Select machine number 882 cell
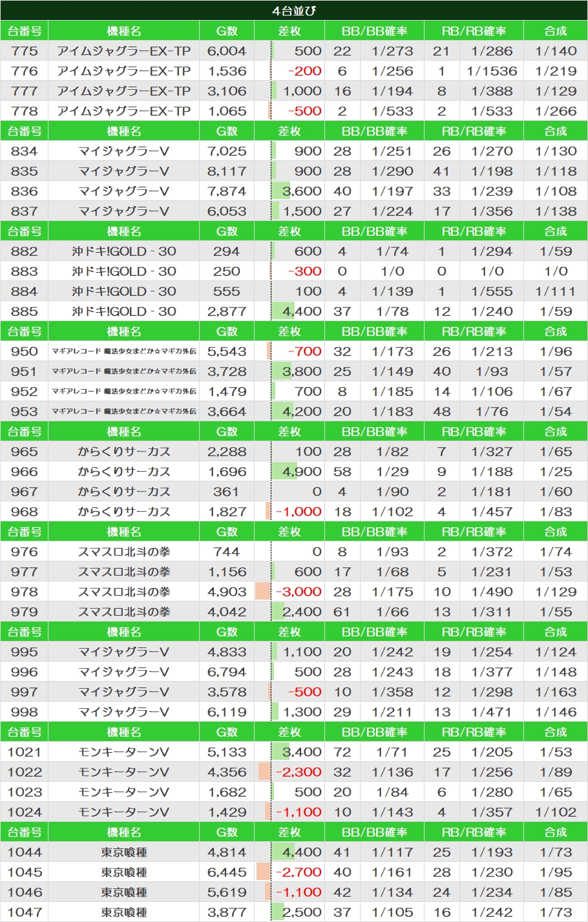Image resolution: width=588 pixels, height=922 pixels. (25, 251)
